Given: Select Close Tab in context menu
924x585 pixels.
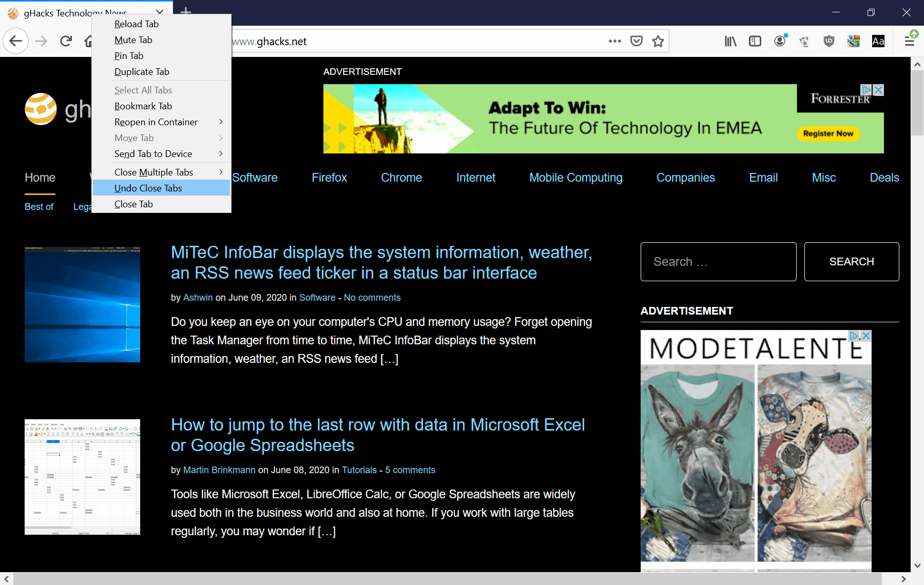Looking at the screenshot, I should click(161, 204).
